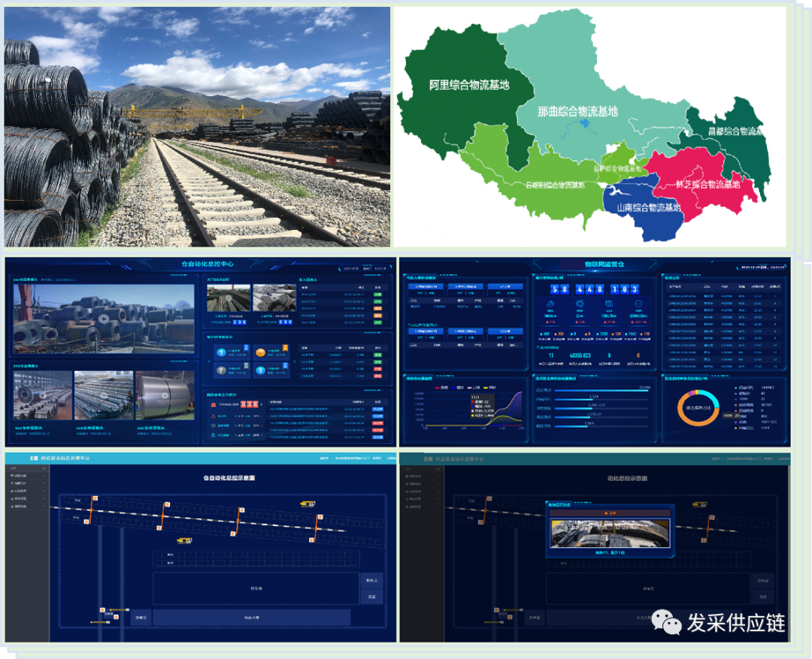
Task: Open the popup crane camera image in right window
Action: 610,533
